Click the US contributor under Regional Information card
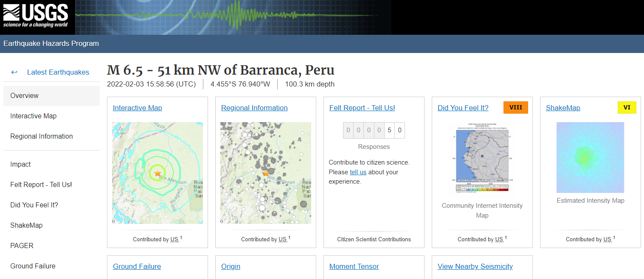644x279 pixels. [x=283, y=240]
